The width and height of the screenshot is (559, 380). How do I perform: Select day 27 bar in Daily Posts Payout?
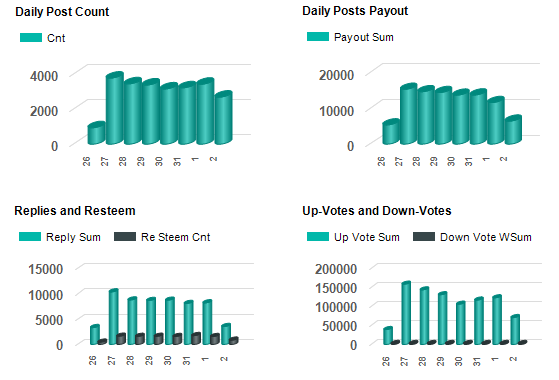[409, 114]
